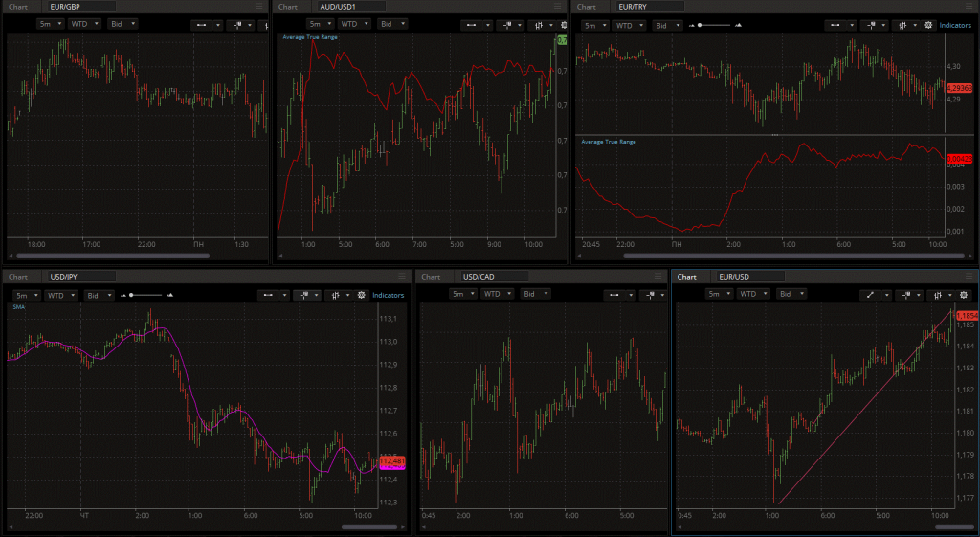Click the chart type icon in EUR/TRY chart
The width and height of the screenshot is (980, 537).
click(x=903, y=26)
